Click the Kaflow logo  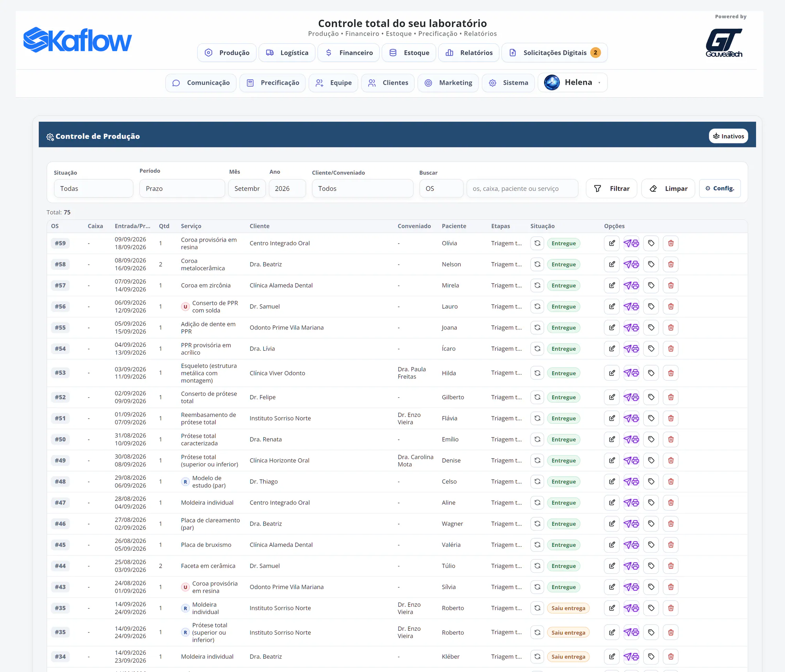pos(77,40)
